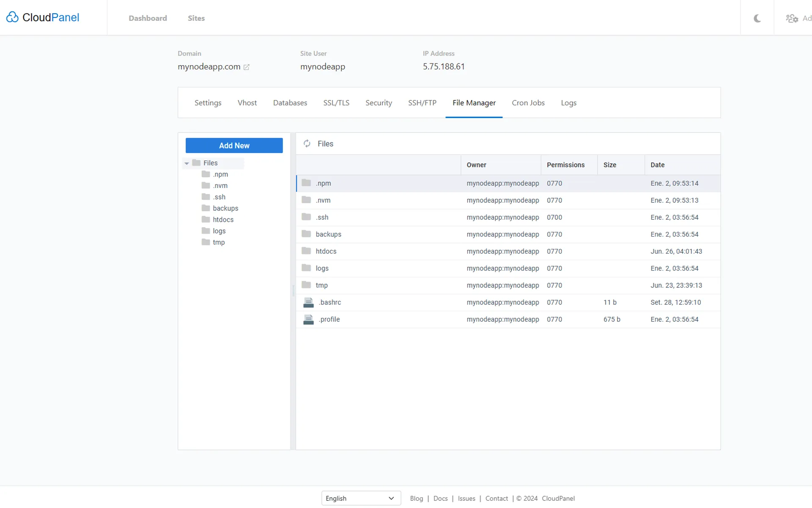Select .npm folder icon in tree
Image resolution: width=812 pixels, height=508 pixels.
pos(206,174)
